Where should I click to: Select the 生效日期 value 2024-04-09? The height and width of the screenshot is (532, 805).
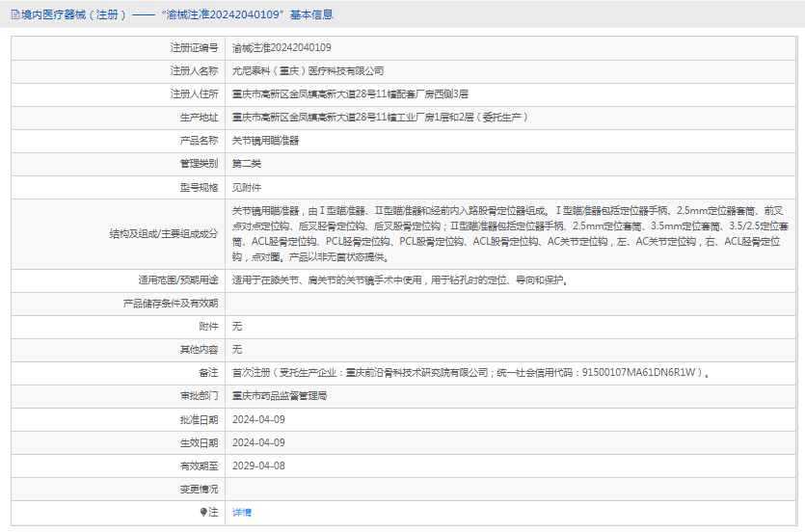tap(258, 442)
